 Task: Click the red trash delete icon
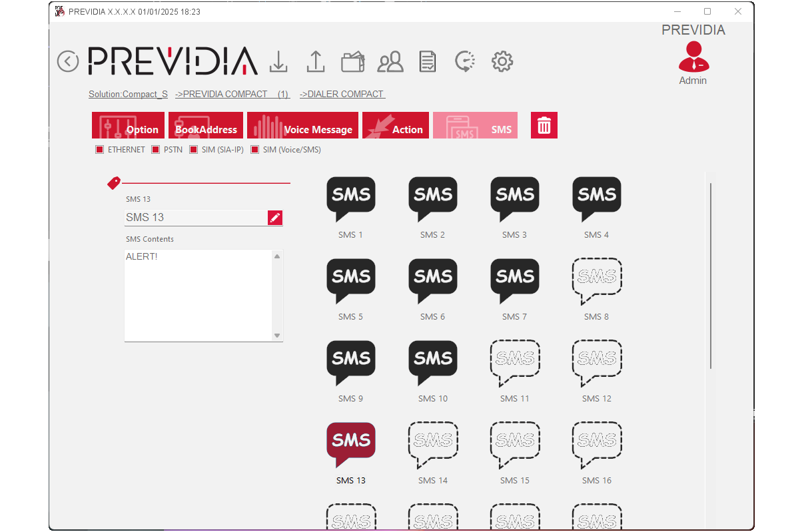(x=544, y=125)
